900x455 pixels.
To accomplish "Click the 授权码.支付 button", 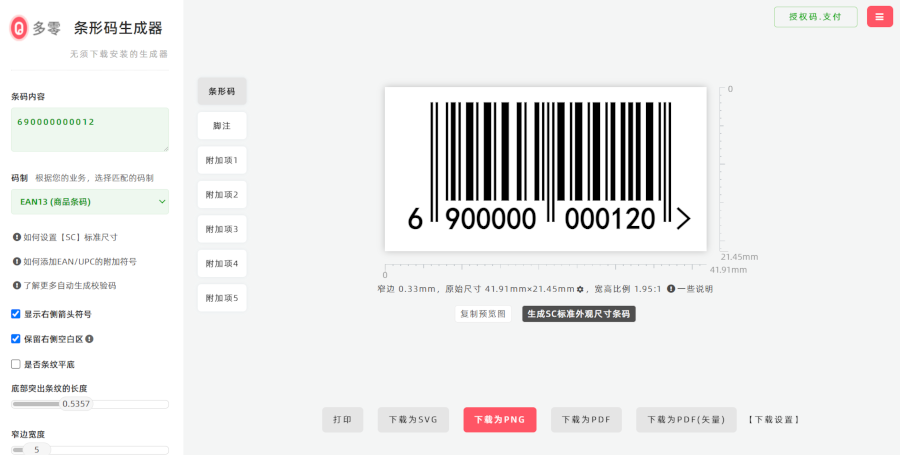I will (x=816, y=17).
